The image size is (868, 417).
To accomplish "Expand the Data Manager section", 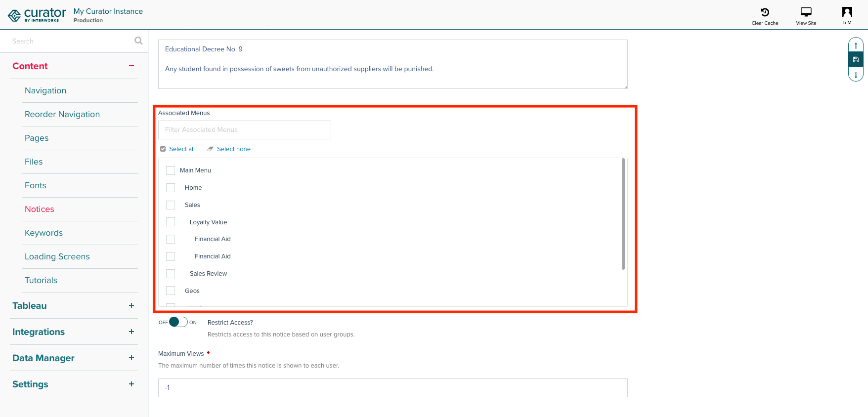I will (131, 358).
